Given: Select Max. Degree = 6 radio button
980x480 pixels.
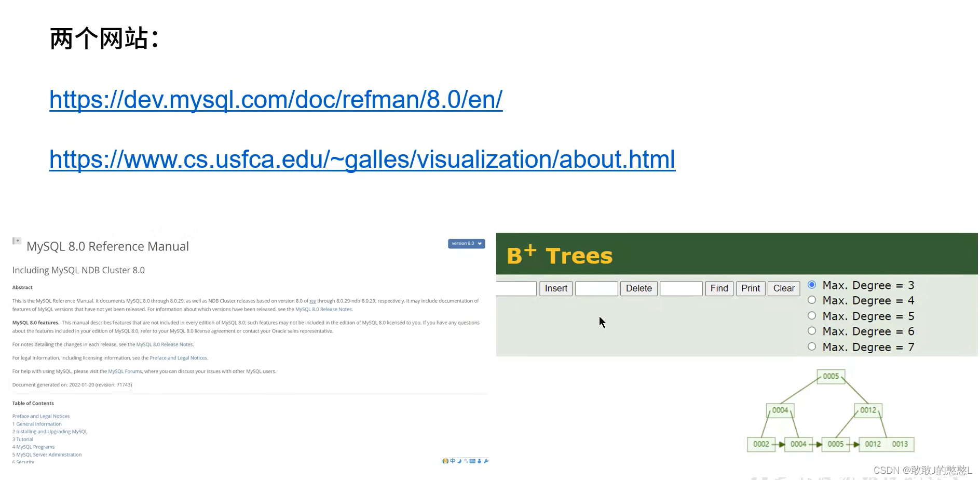Looking at the screenshot, I should pyautogui.click(x=812, y=331).
